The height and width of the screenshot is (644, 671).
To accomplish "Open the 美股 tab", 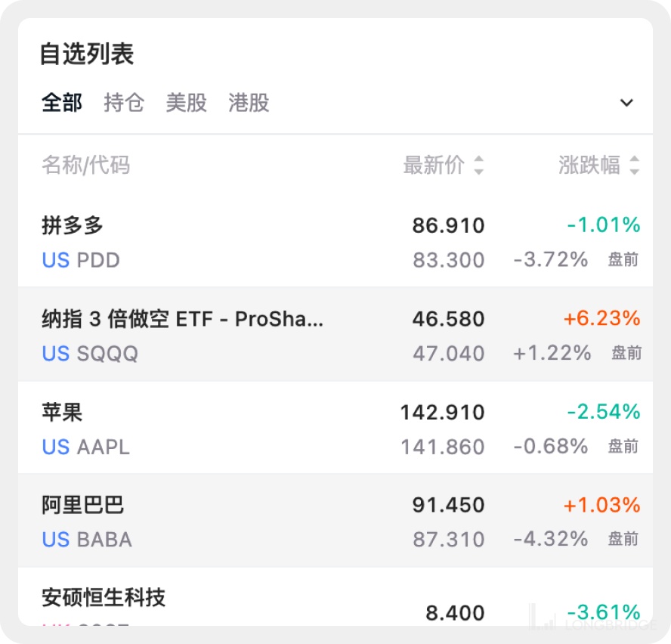I will (187, 103).
